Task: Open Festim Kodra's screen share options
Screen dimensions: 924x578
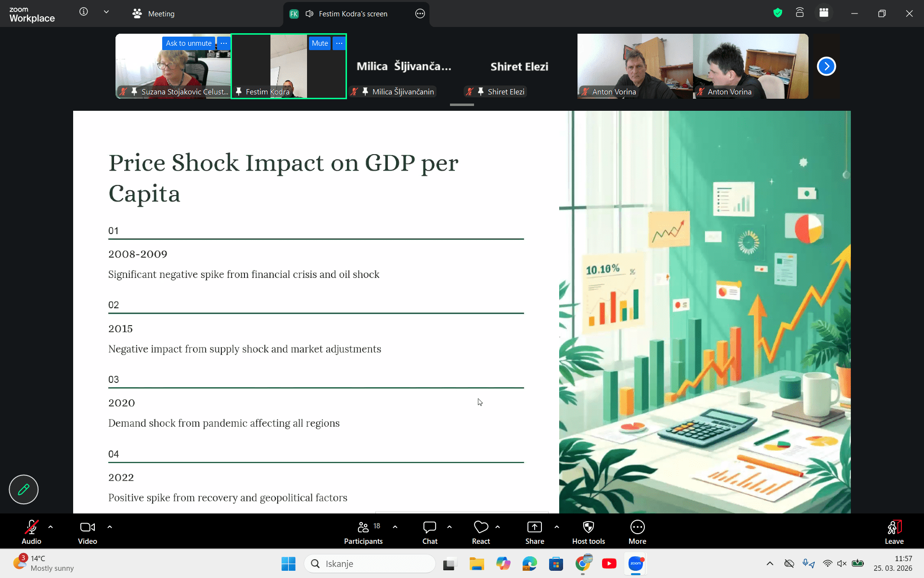Action: pyautogui.click(x=420, y=13)
